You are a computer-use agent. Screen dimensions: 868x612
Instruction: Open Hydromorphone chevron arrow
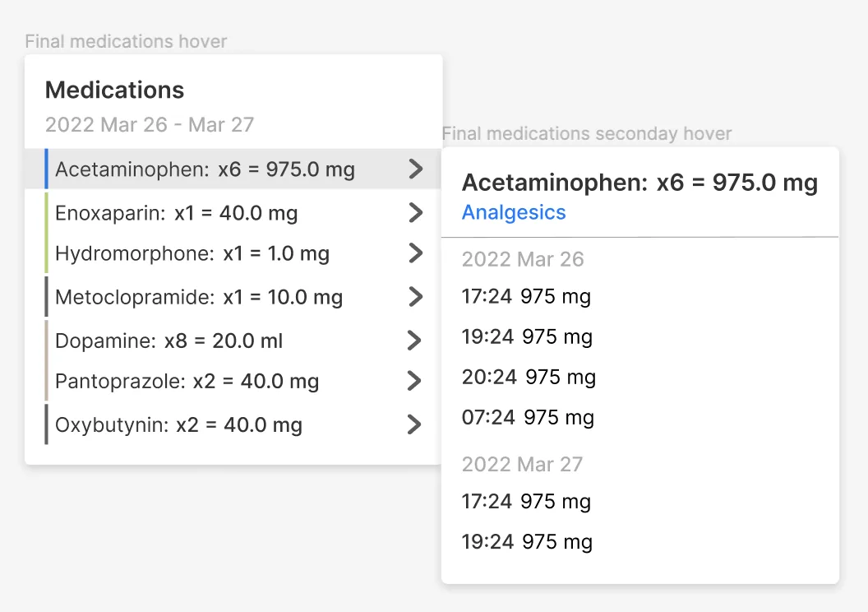(x=416, y=253)
